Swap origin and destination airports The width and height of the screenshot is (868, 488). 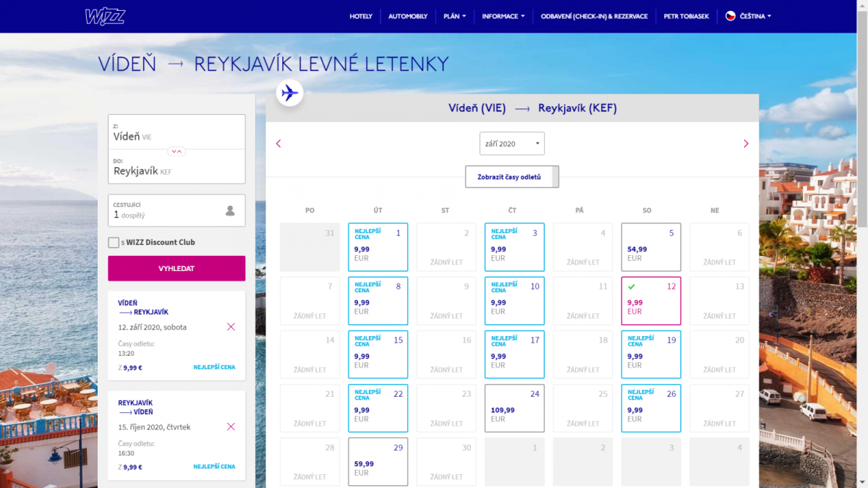pyautogui.click(x=176, y=151)
